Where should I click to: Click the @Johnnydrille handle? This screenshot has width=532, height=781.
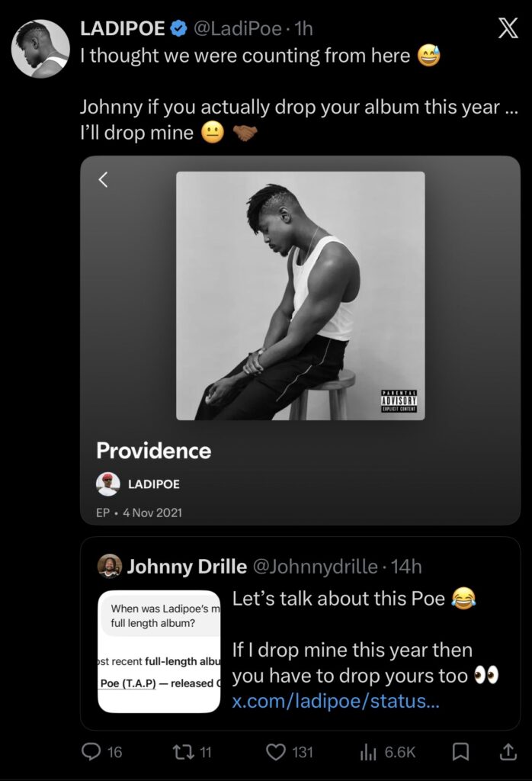(315, 567)
